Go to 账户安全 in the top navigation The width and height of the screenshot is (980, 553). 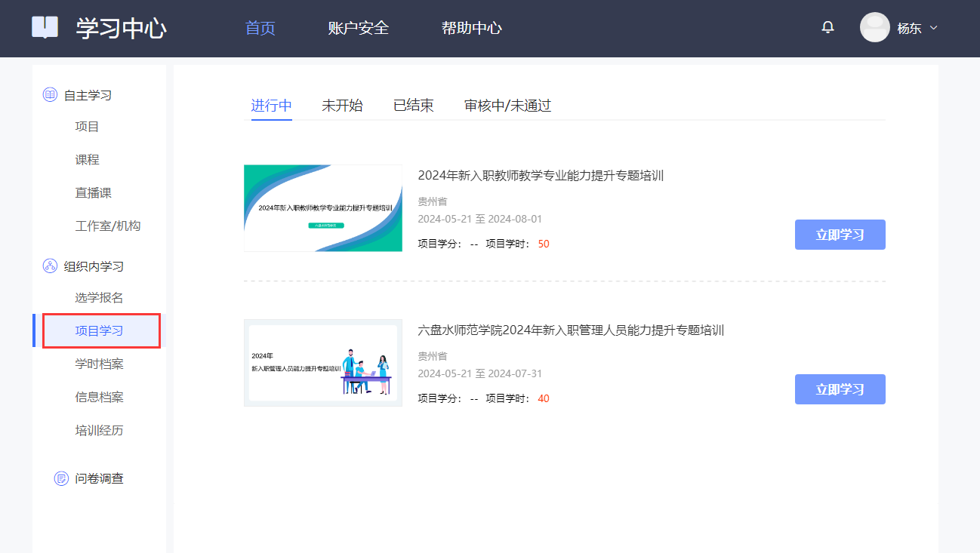point(359,29)
